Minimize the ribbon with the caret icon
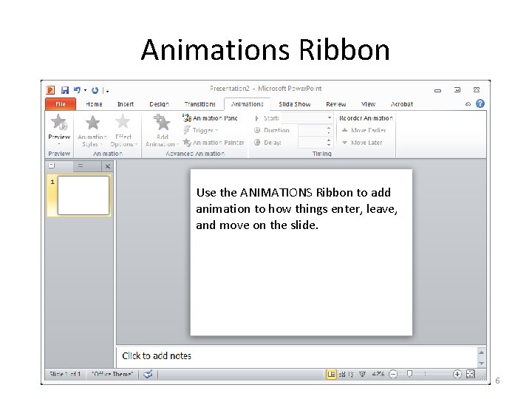This screenshot has width=532, height=399. 468,104
